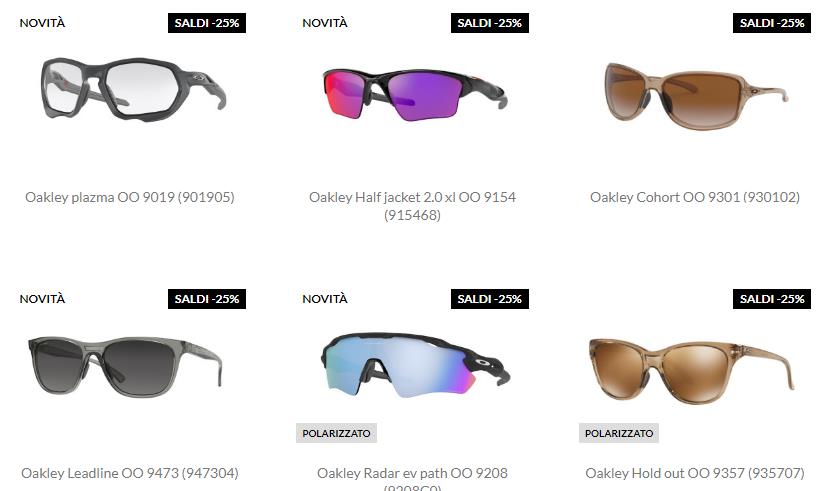
Task: Click the POLARIZZATO label on Radar ev path
Action: pyautogui.click(x=337, y=433)
